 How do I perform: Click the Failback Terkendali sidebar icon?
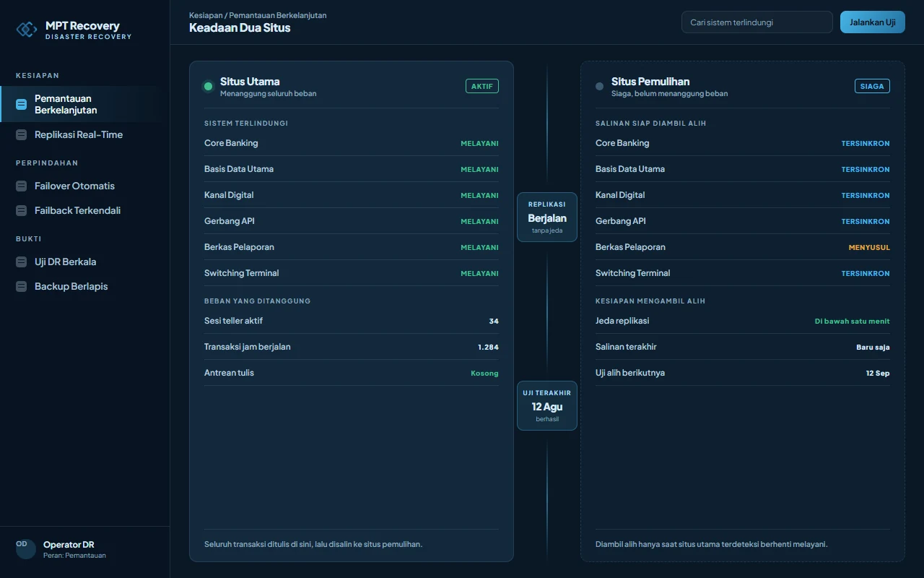[x=21, y=210]
